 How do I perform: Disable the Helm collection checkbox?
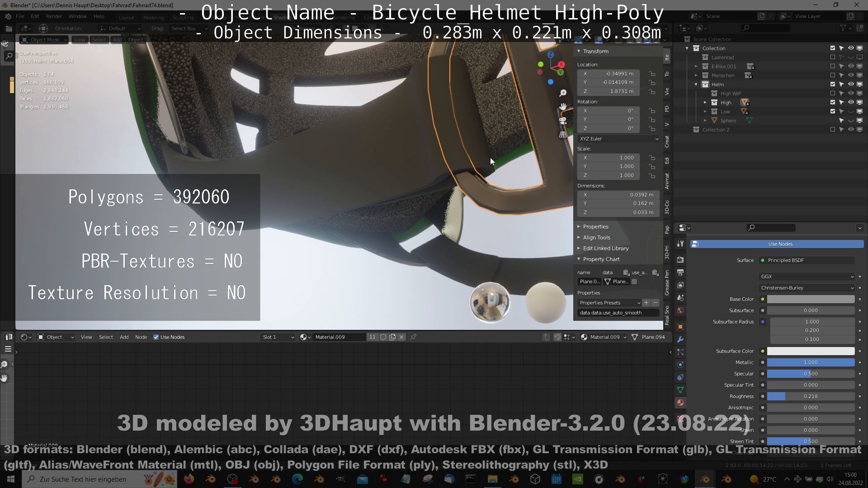[x=833, y=84]
